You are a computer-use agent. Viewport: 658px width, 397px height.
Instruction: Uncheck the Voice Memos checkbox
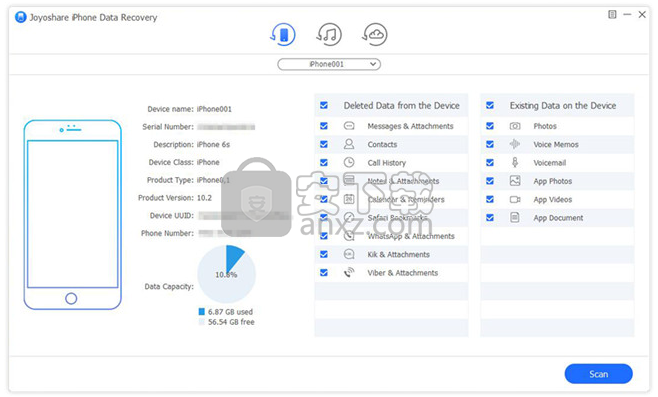pos(490,144)
